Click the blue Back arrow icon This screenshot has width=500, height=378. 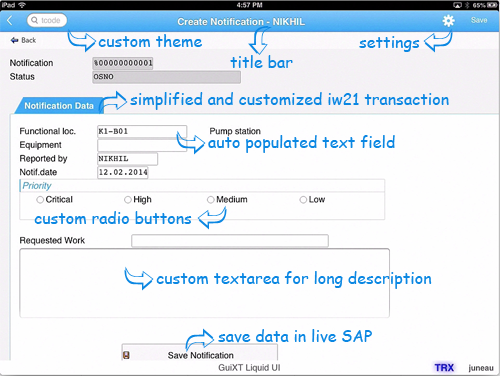[x=14, y=40]
